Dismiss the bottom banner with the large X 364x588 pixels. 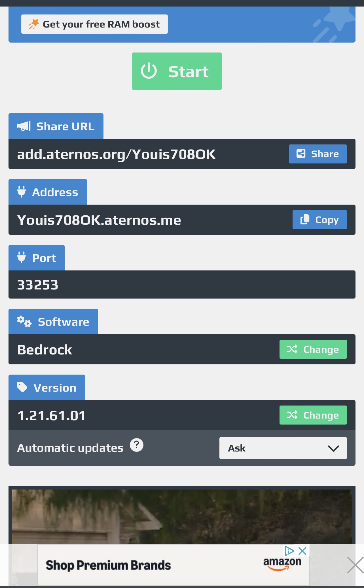pyautogui.click(x=355, y=565)
